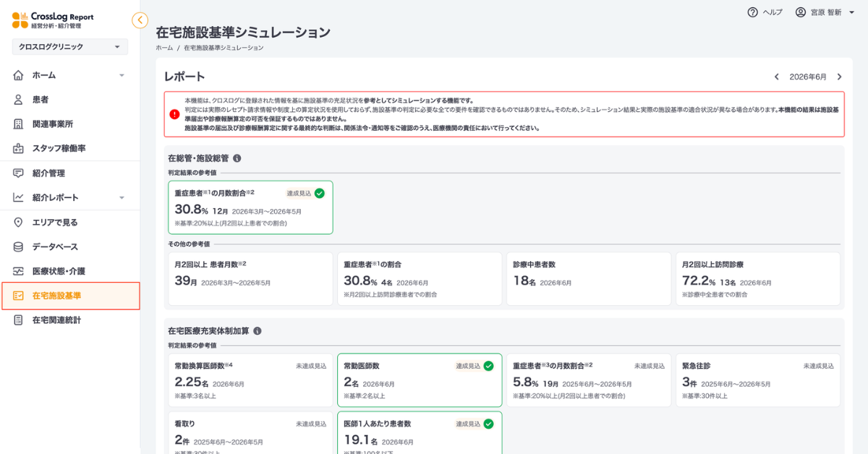Viewport: 868px width, 454px height.
Task: Click the 2026年6月 month label
Action: [808, 77]
